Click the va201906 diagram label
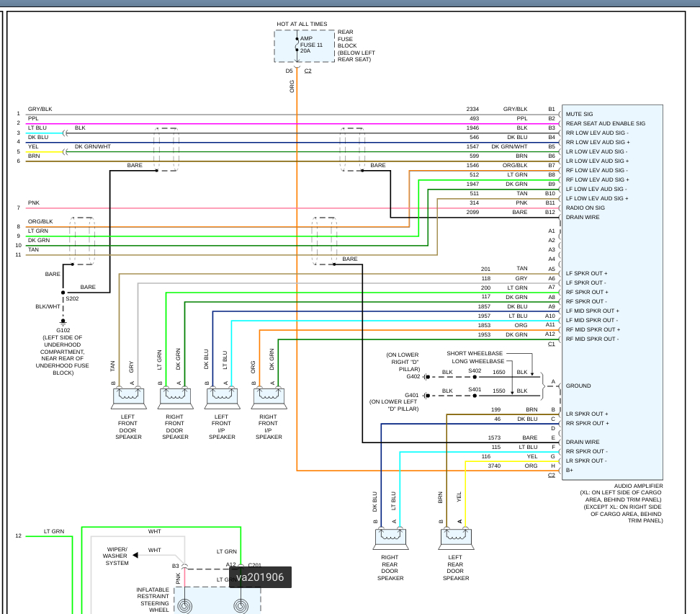Screen dimensions: 700x614 pyautogui.click(x=260, y=577)
